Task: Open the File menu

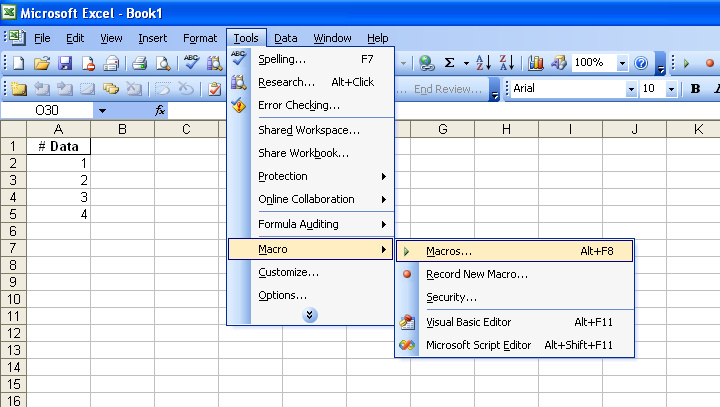Action: tap(42, 38)
